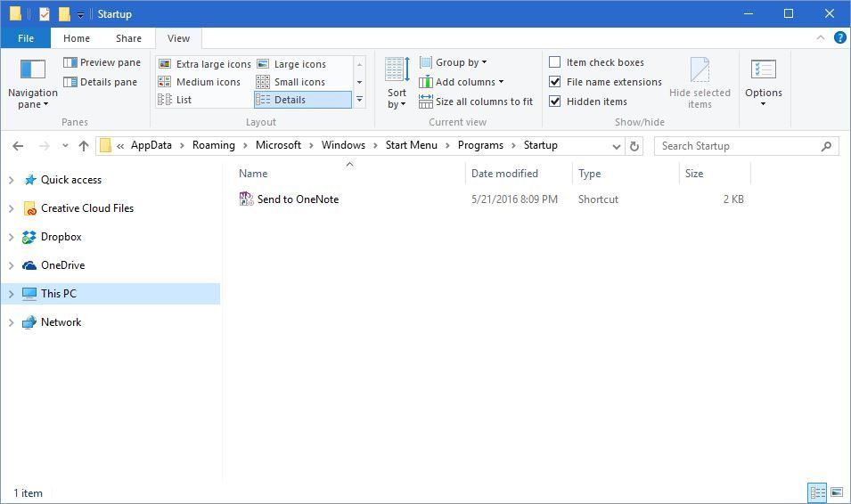851x504 pixels.
Task: Switch layout to List view
Action: (x=175, y=100)
